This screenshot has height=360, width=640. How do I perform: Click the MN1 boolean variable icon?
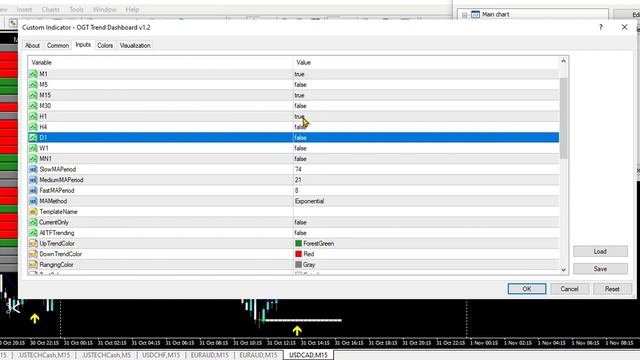pos(33,159)
